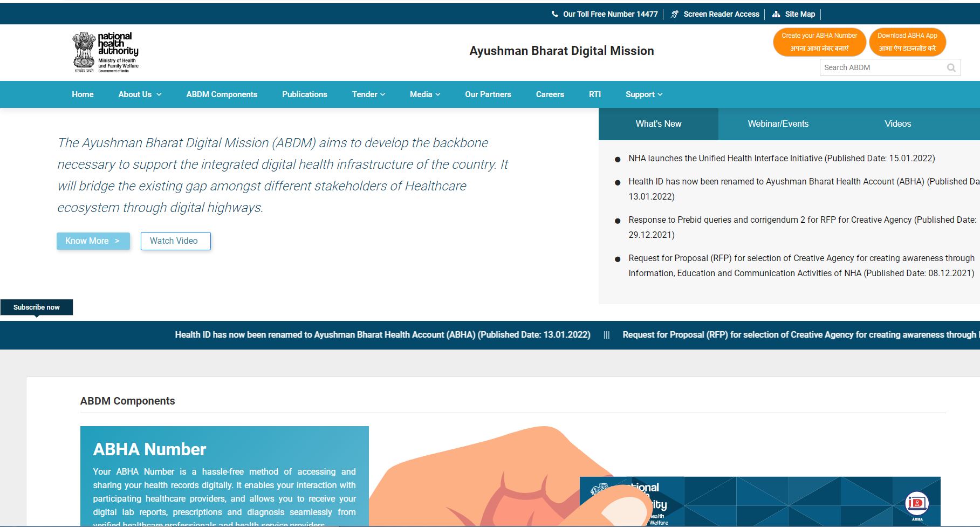Image resolution: width=980 pixels, height=527 pixels.
Task: Open the Support dropdown menu
Action: (643, 94)
